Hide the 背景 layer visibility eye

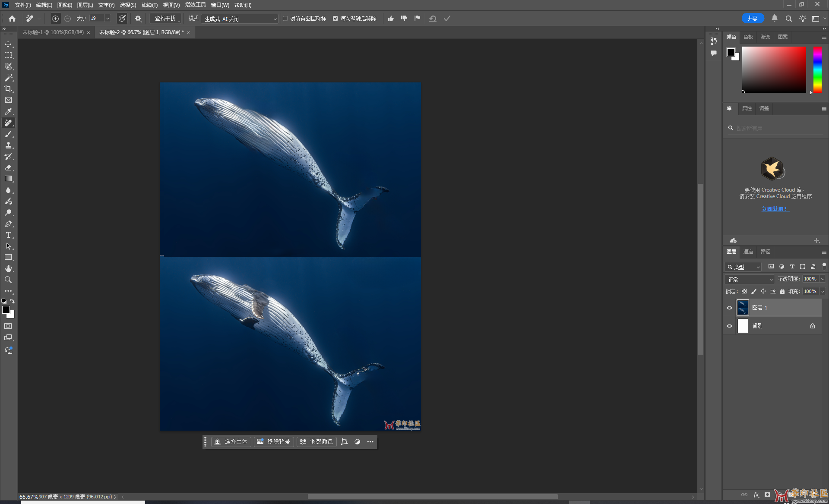point(729,326)
